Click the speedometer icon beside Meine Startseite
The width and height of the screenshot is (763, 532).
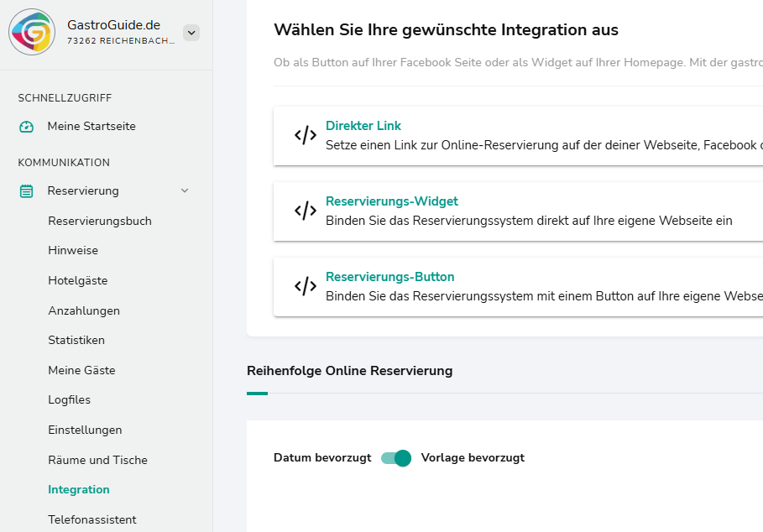pyautogui.click(x=27, y=127)
